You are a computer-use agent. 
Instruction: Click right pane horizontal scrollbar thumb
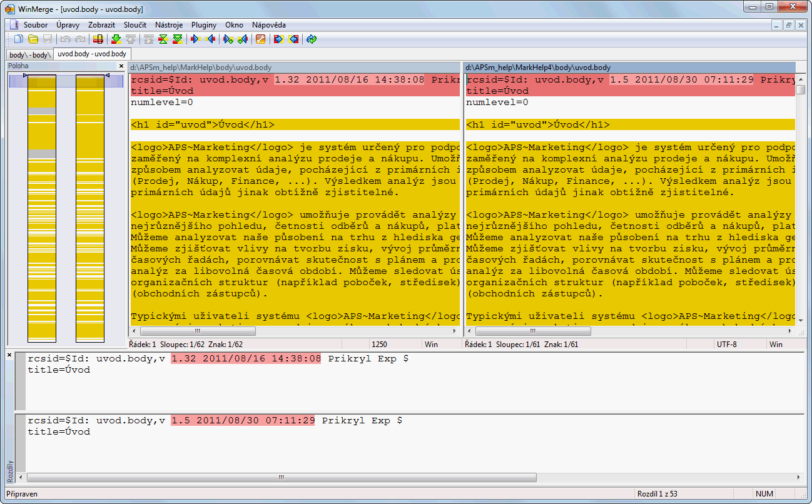tap(532, 331)
